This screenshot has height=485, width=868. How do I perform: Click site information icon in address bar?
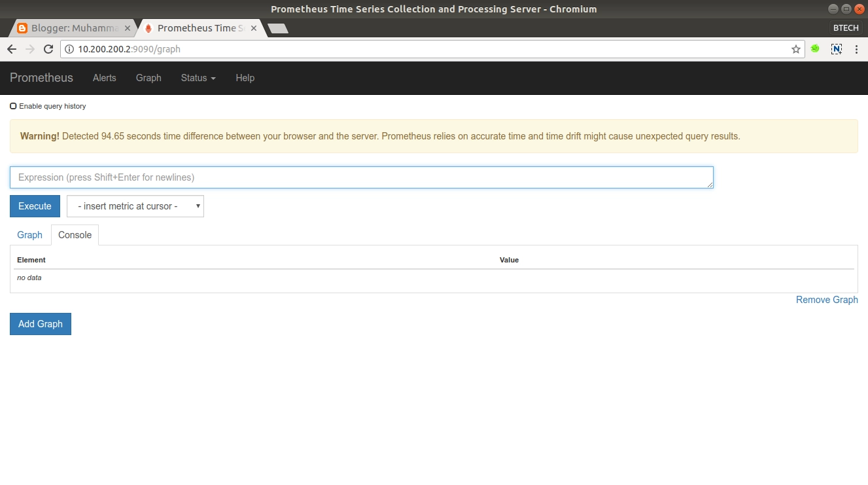click(69, 49)
